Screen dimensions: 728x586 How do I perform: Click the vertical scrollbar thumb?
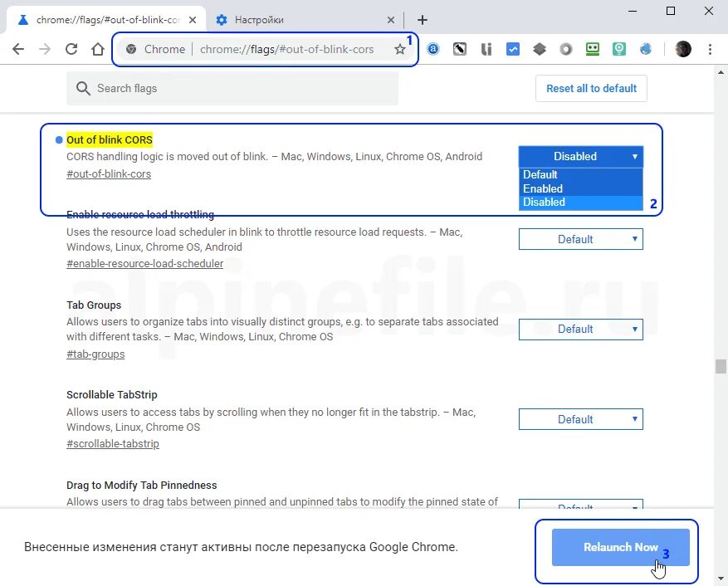[x=721, y=366]
